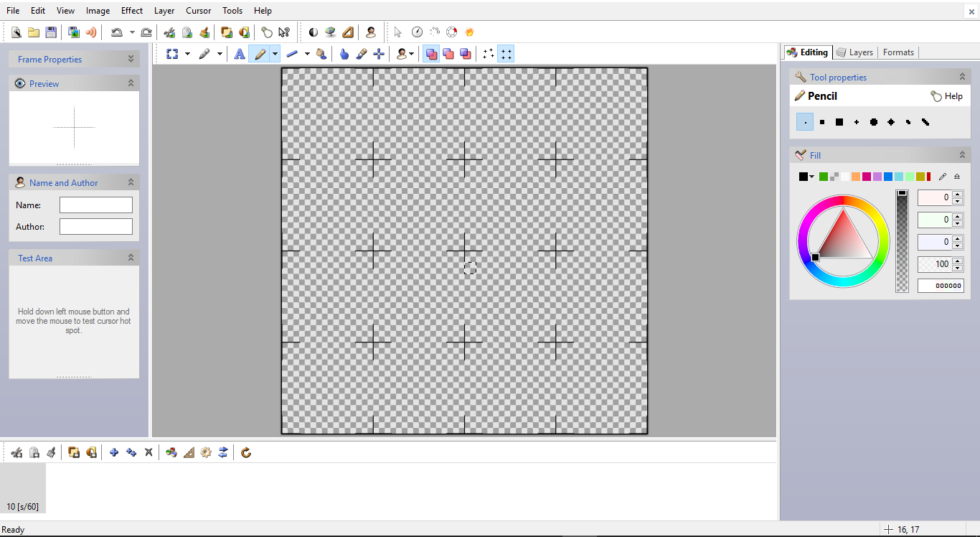Select the round circle pencil tip

click(874, 122)
